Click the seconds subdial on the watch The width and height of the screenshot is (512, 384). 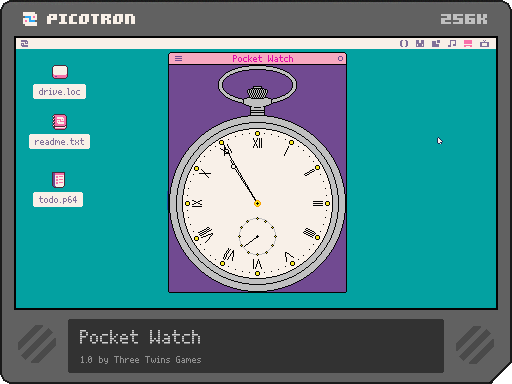click(257, 237)
